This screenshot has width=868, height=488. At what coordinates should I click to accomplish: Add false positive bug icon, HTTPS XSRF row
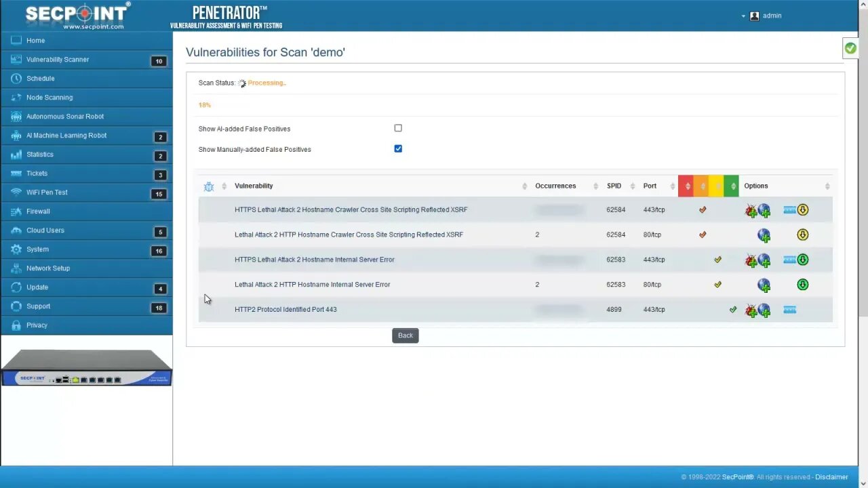click(x=751, y=211)
